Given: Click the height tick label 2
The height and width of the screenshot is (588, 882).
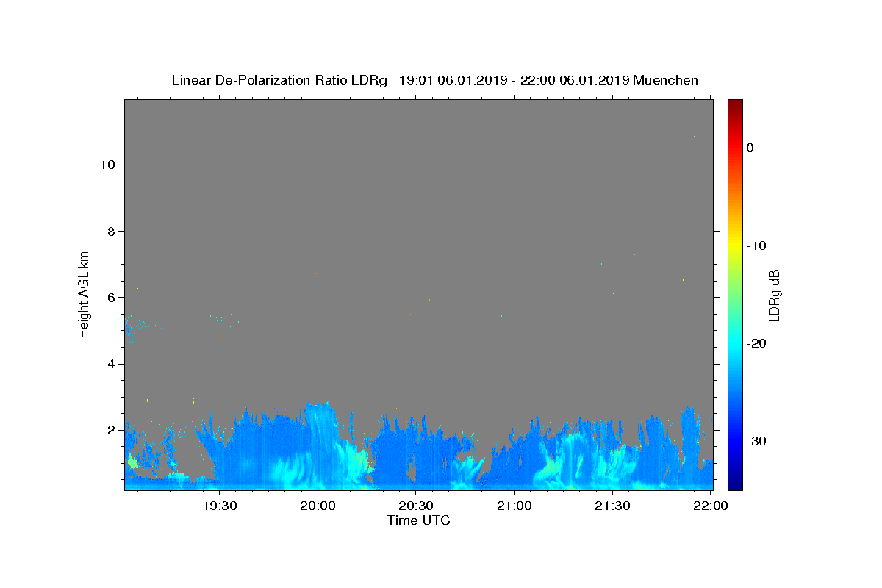Looking at the screenshot, I should [x=111, y=430].
